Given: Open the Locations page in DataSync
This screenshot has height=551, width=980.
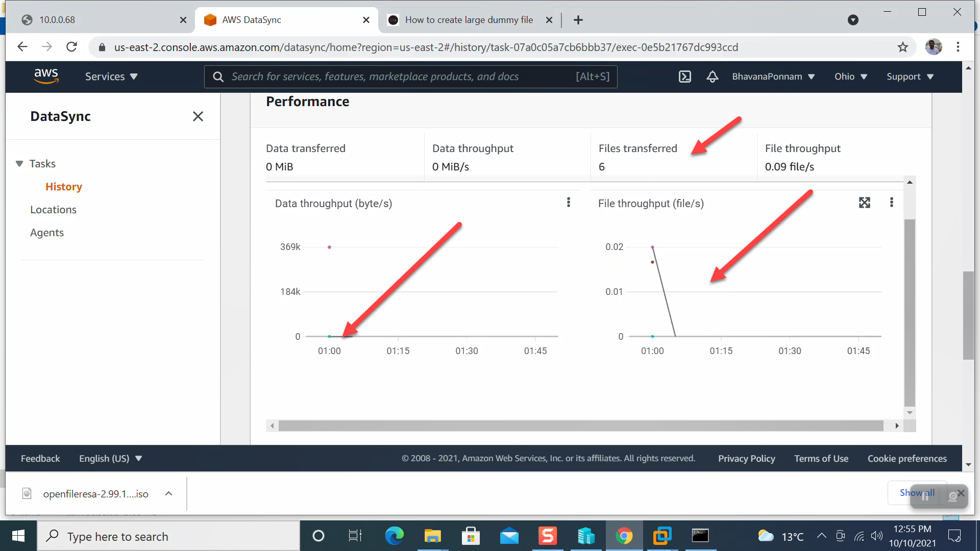Looking at the screenshot, I should tap(53, 209).
